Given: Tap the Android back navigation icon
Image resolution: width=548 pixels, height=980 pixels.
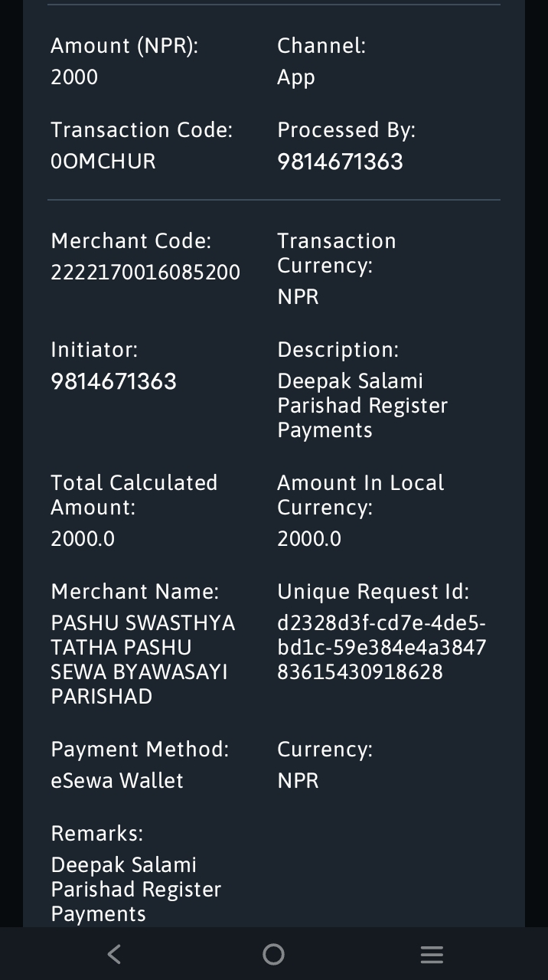Looking at the screenshot, I should (x=114, y=954).
